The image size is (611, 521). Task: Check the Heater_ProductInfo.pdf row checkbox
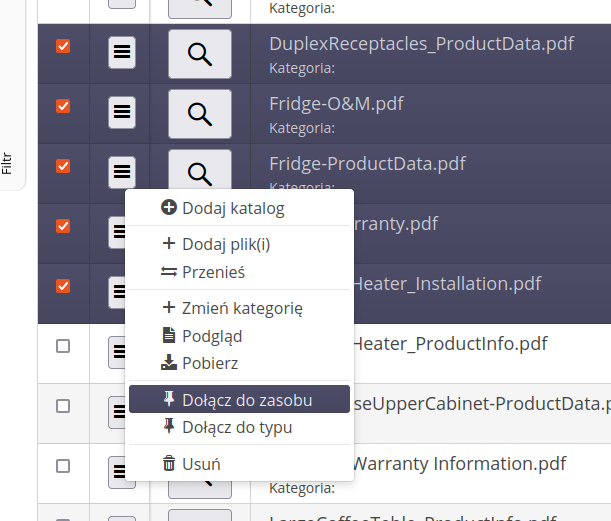point(63,346)
